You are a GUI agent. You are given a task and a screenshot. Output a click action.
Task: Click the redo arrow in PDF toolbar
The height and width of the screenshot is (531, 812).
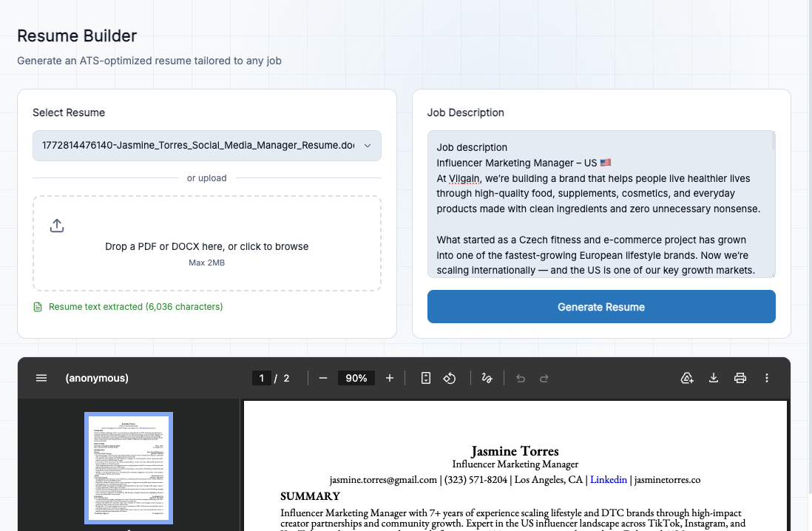point(544,378)
